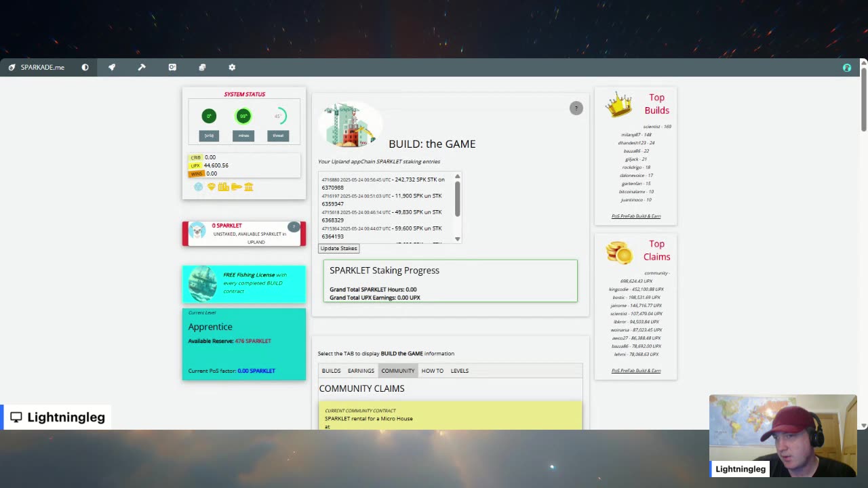Open help on the 0 SPARKLET card
Image resolution: width=868 pixels, height=488 pixels.
(294, 226)
